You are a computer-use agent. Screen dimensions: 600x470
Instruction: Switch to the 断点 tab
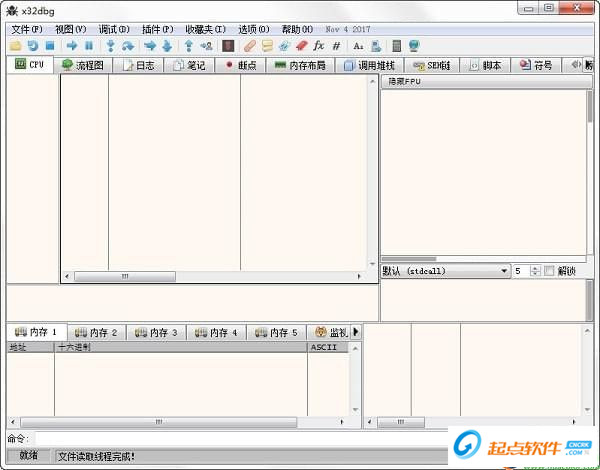coord(240,65)
